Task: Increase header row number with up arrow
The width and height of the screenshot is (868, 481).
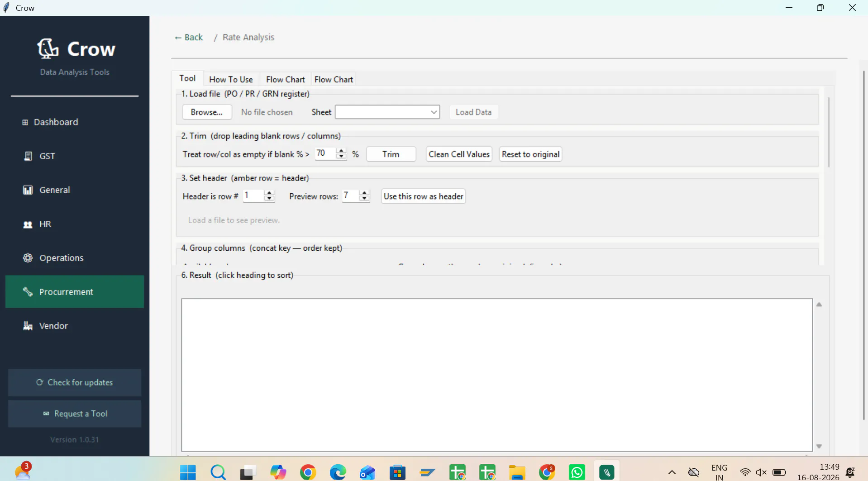Action: 269,193
